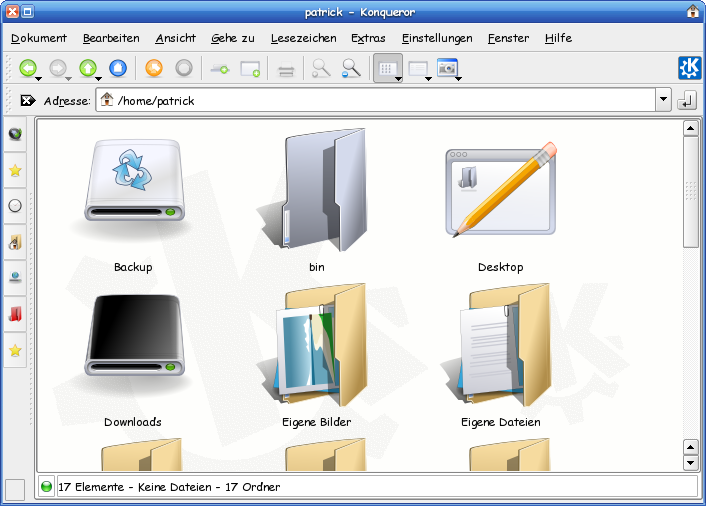This screenshot has height=506, width=706.
Task: Click the KDE gear logo
Action: 690,68
